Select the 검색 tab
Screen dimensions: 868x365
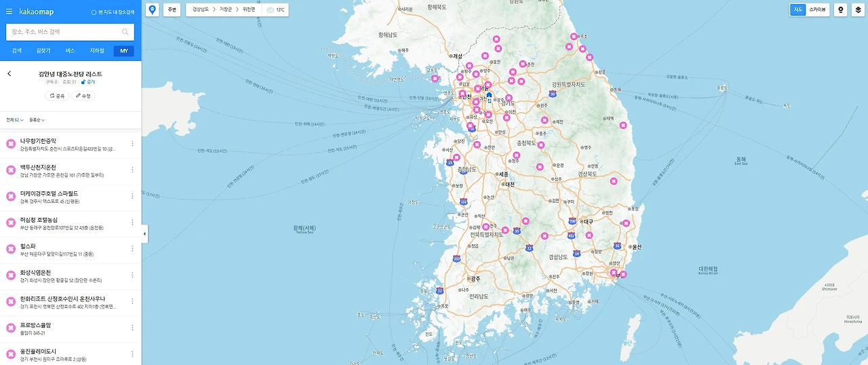(x=16, y=51)
